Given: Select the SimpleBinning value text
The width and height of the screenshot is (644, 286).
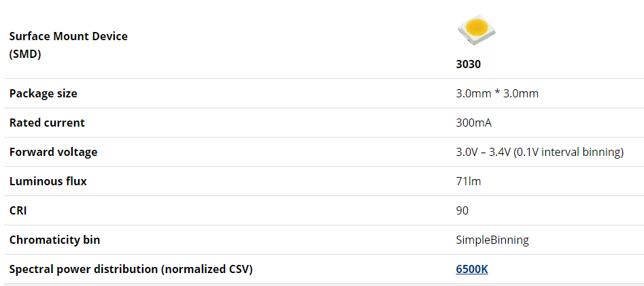Looking at the screenshot, I should point(492,240).
